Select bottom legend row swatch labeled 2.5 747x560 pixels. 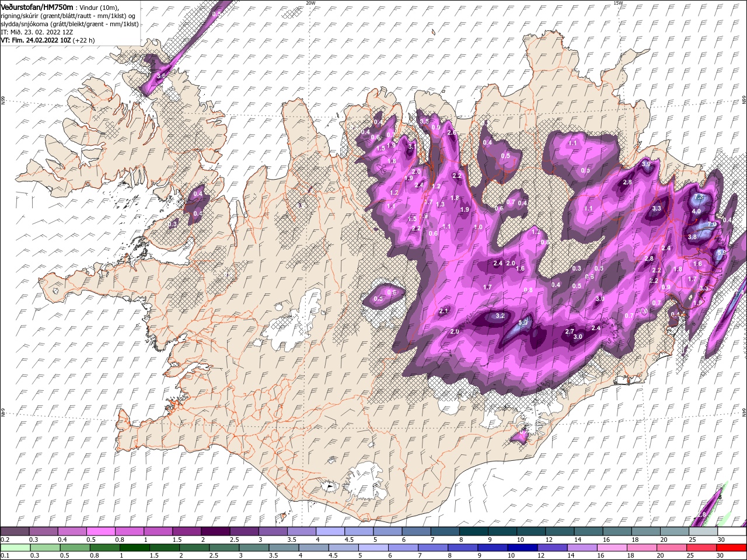coord(224,548)
